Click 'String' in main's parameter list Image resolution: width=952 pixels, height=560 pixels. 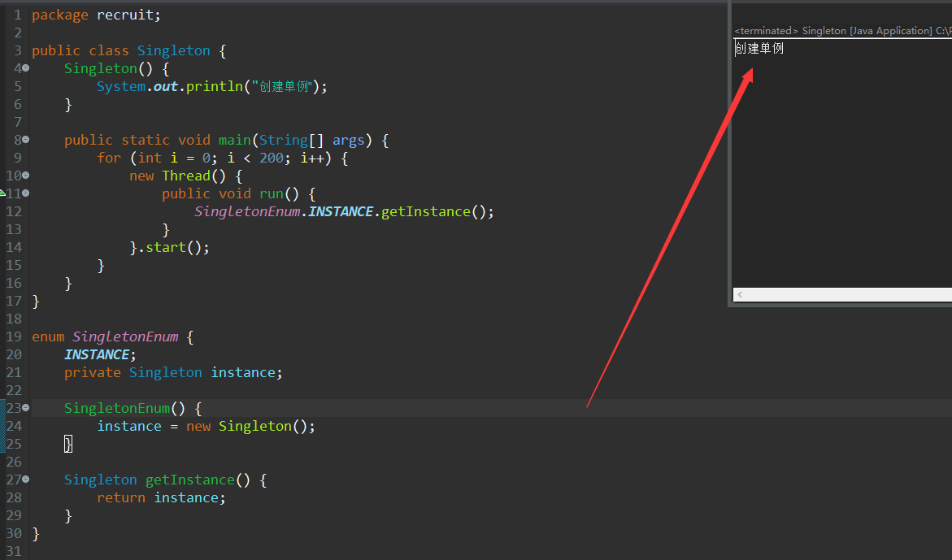click(x=284, y=141)
